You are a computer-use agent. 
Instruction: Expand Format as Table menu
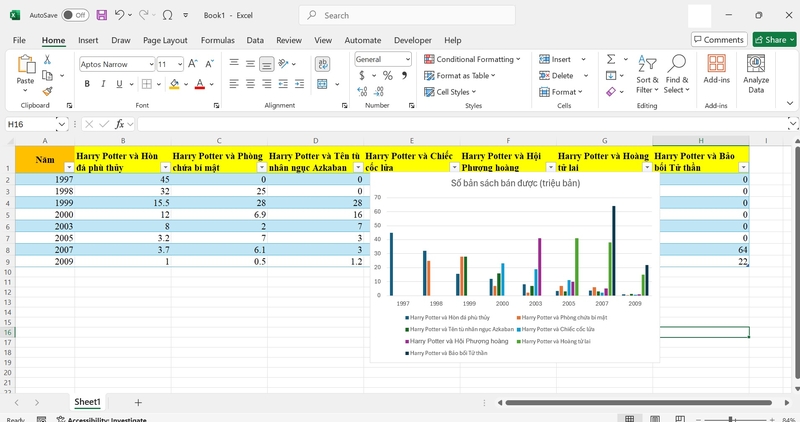pyautogui.click(x=460, y=76)
